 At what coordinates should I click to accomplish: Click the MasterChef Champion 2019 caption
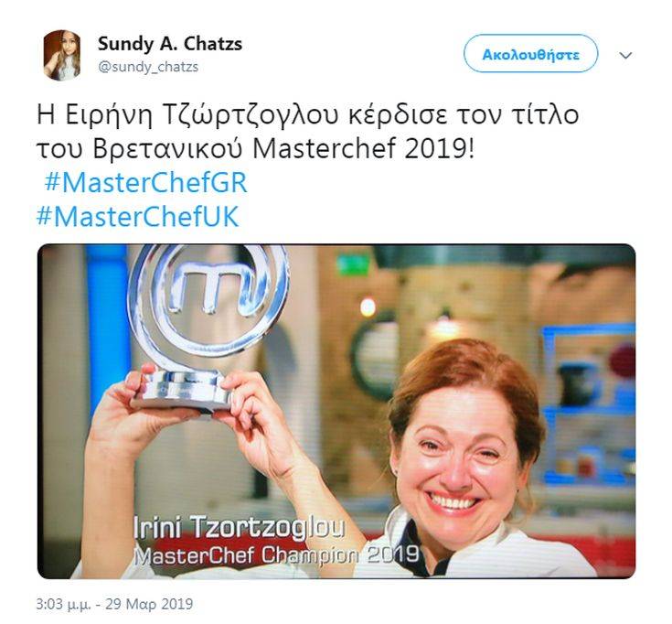point(276,555)
